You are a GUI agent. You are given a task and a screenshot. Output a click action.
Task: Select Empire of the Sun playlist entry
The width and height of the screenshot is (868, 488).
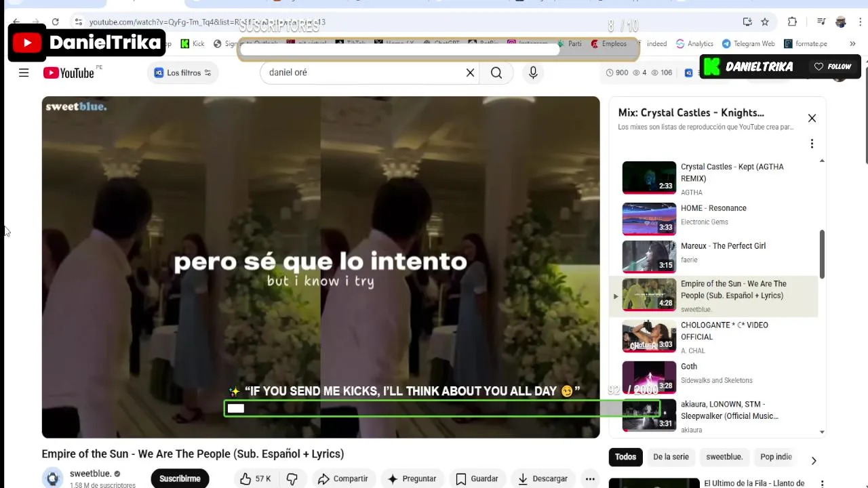click(713, 296)
